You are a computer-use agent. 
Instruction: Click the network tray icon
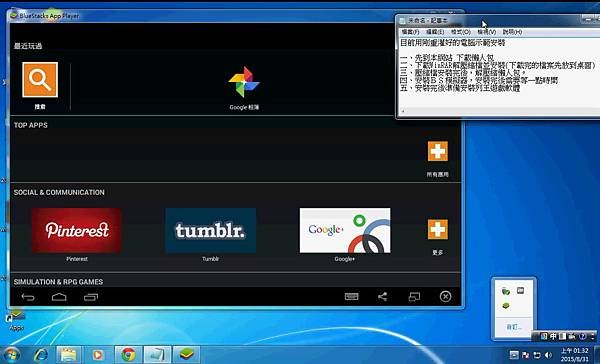[x=537, y=356]
